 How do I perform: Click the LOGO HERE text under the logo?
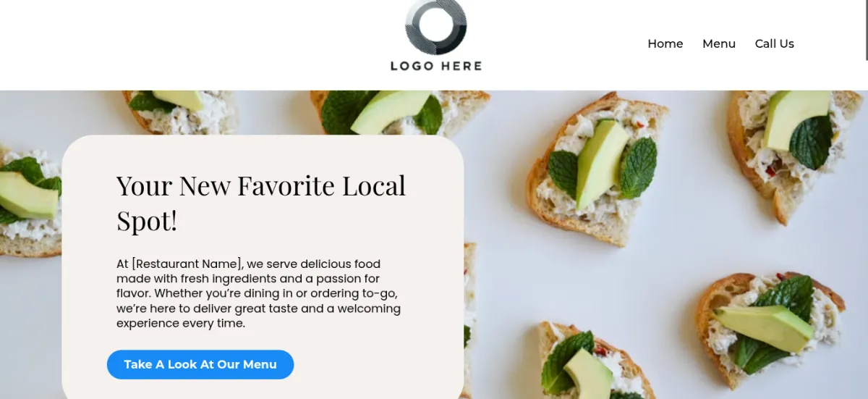(436, 66)
